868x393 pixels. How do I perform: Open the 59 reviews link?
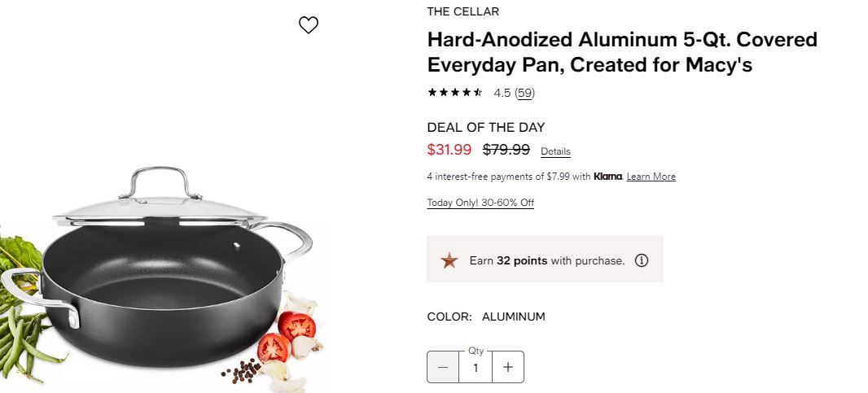point(525,93)
